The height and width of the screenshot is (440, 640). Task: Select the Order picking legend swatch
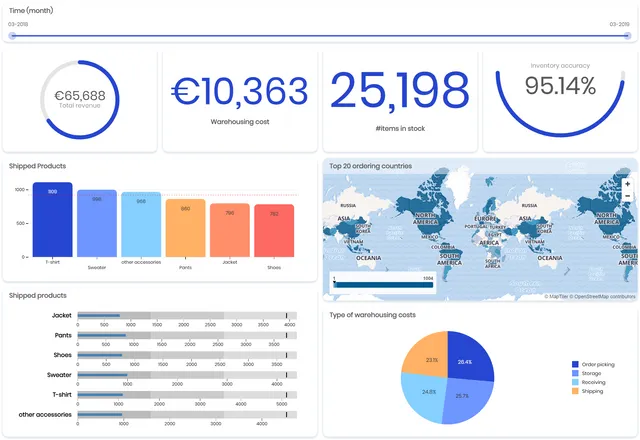pos(575,364)
